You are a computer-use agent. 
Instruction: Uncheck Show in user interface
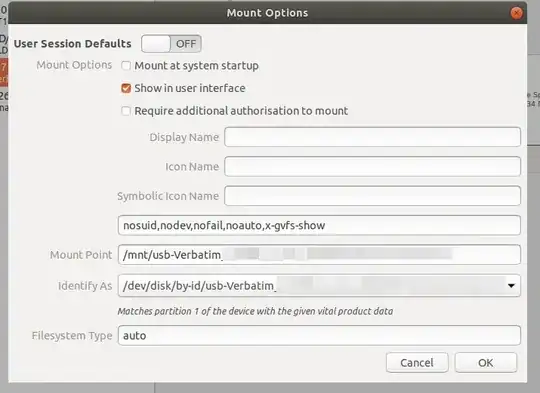(126, 88)
